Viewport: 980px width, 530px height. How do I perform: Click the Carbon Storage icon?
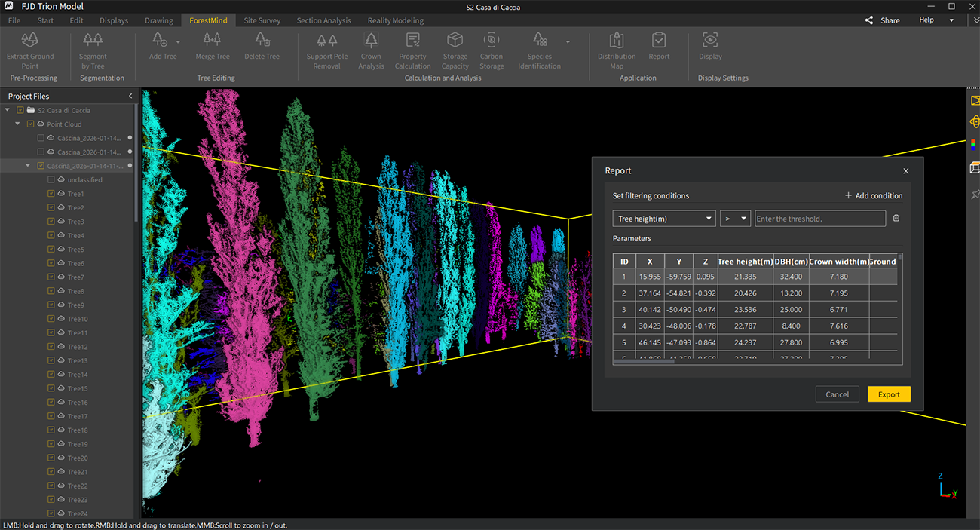[x=492, y=41]
